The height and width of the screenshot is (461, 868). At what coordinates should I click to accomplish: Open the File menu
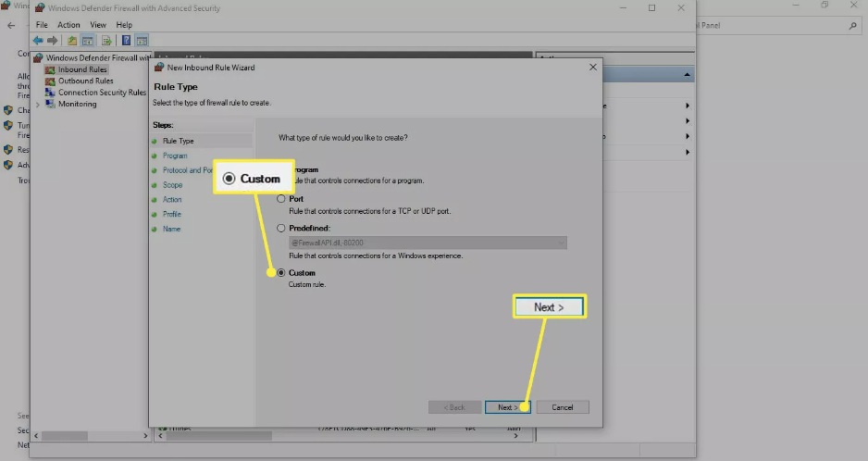click(x=42, y=25)
